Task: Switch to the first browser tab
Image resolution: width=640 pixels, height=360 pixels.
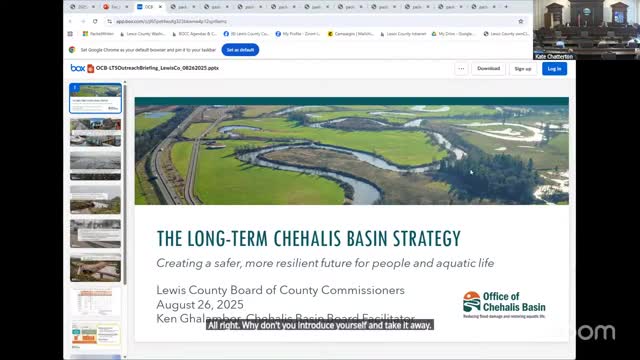Action: click(82, 7)
